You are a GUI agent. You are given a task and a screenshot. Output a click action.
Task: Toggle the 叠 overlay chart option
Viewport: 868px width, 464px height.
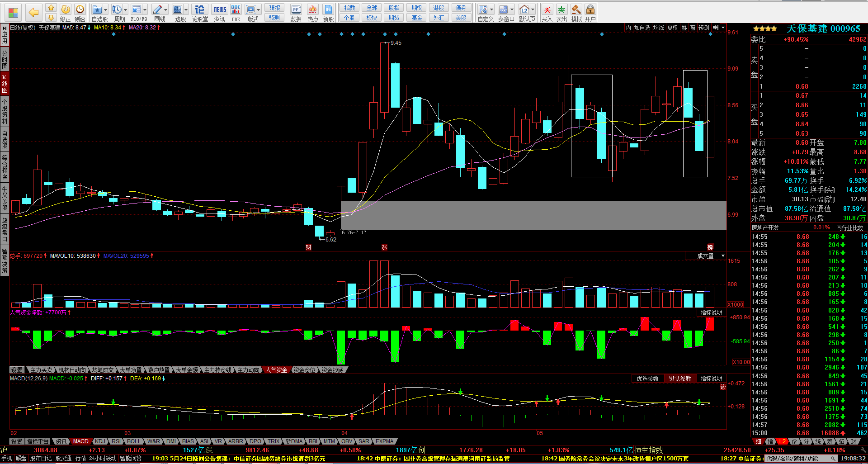click(x=684, y=28)
